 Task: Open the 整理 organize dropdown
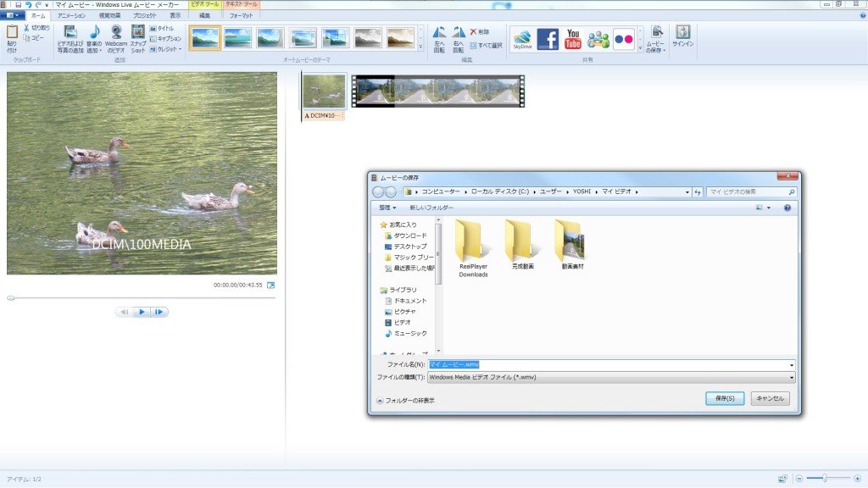(387, 208)
